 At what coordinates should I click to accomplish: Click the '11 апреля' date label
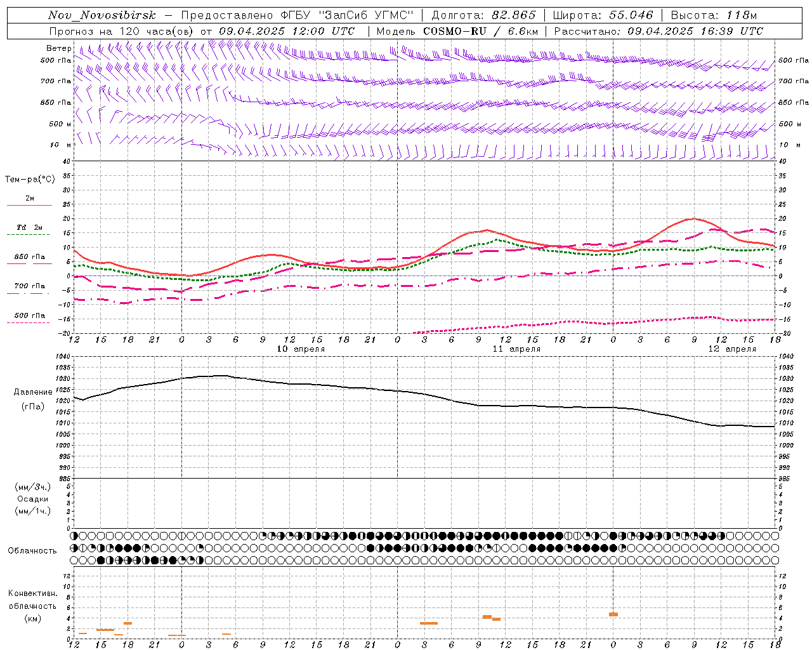coord(516,349)
